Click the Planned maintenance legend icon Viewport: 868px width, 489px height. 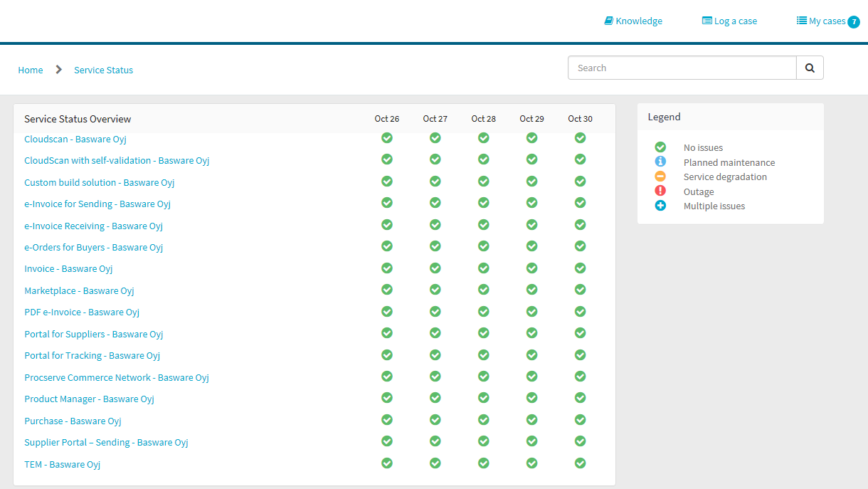[660, 162]
